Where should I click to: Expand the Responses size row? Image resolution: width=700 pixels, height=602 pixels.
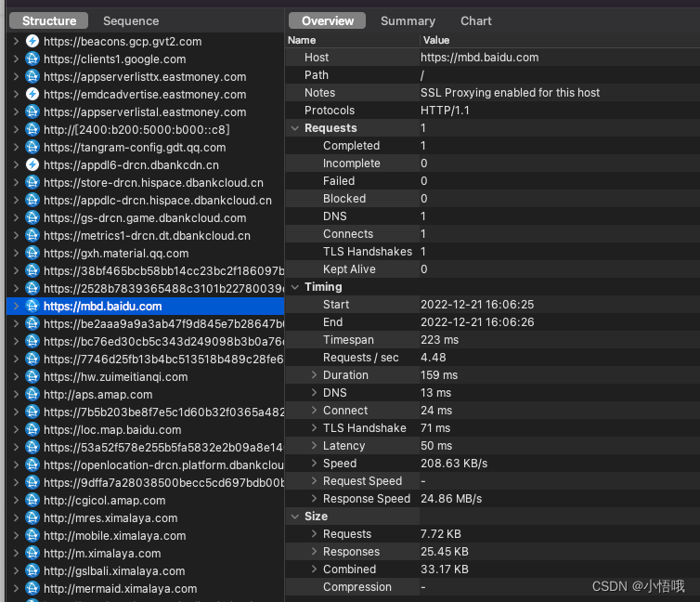tap(315, 551)
